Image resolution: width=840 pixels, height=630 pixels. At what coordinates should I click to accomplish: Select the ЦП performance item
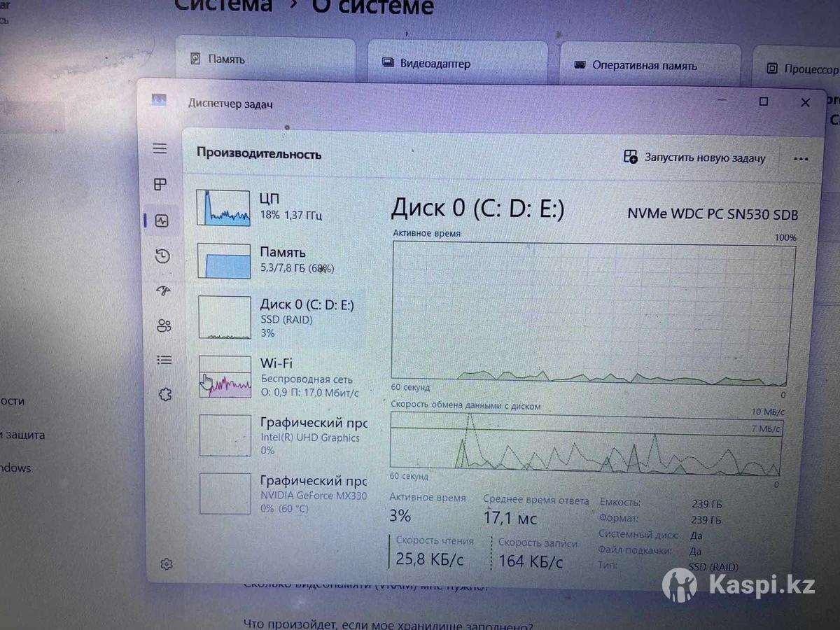pos(280,207)
